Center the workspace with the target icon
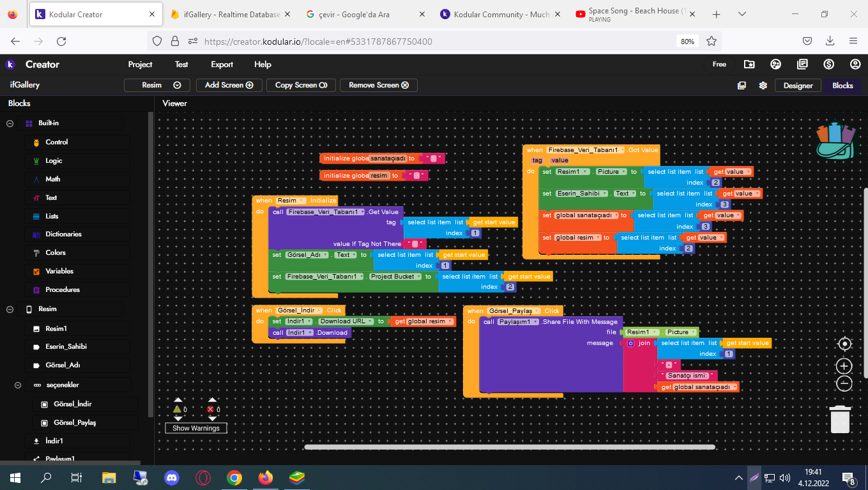 (x=844, y=344)
